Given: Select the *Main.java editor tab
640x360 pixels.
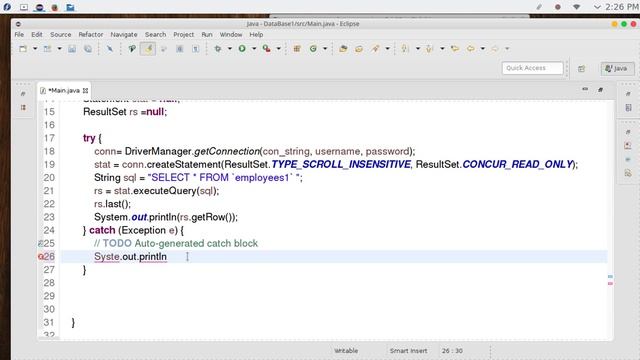Looking at the screenshot, I should point(63,91).
